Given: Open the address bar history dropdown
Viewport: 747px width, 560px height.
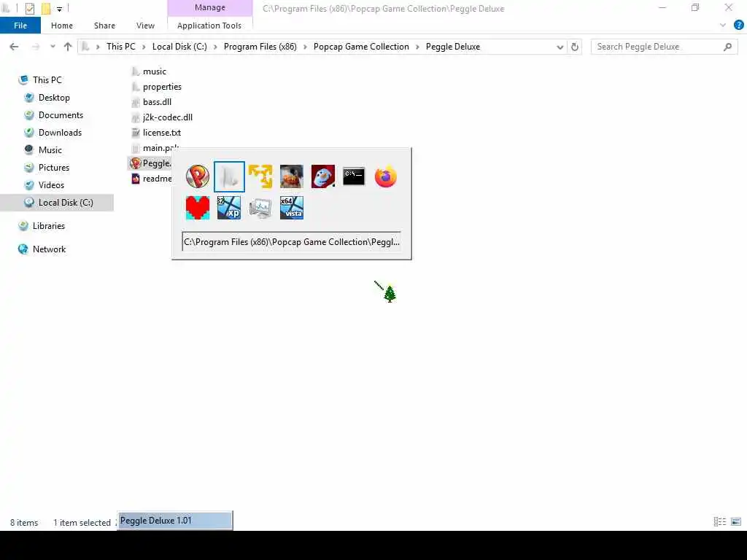Looking at the screenshot, I should [560, 47].
